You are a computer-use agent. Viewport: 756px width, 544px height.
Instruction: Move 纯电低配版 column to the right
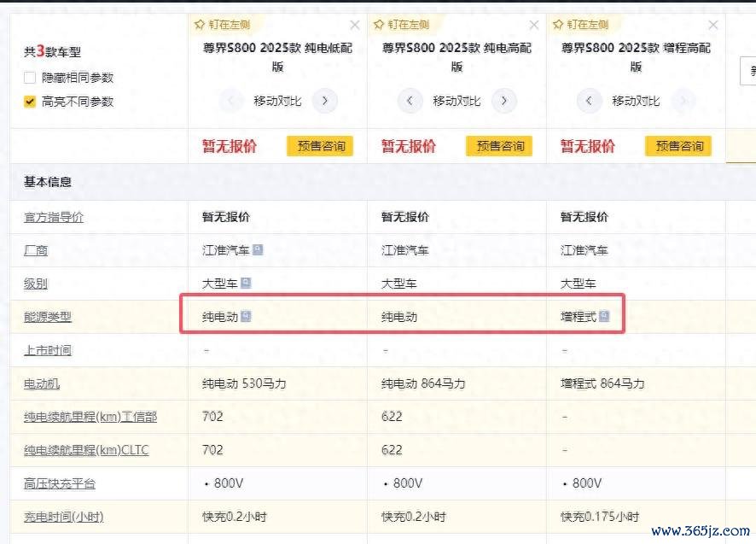click(325, 101)
